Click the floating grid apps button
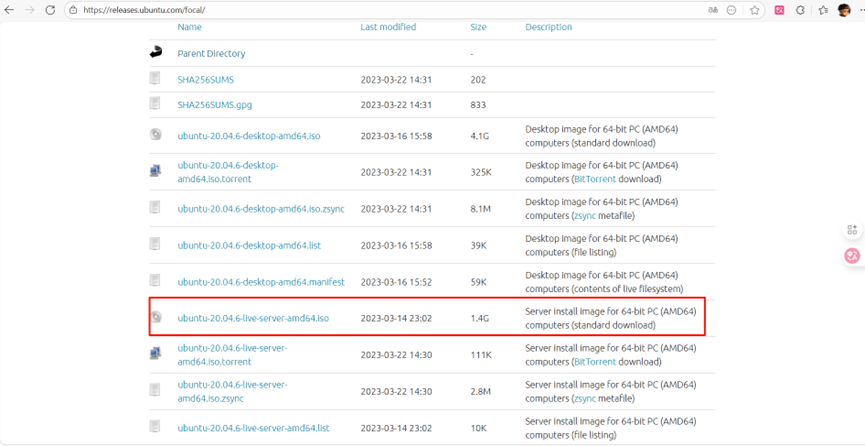Screen dimensions: 865x446 point(852,230)
